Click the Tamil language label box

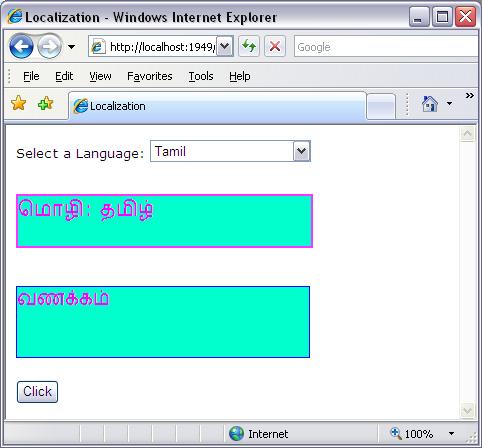(x=164, y=221)
